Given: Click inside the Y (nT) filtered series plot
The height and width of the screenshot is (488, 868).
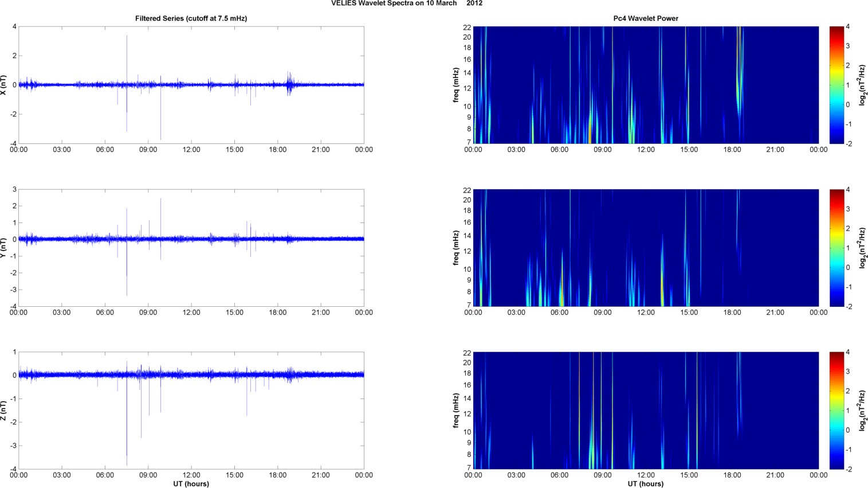Looking at the screenshot, I should pos(191,248).
